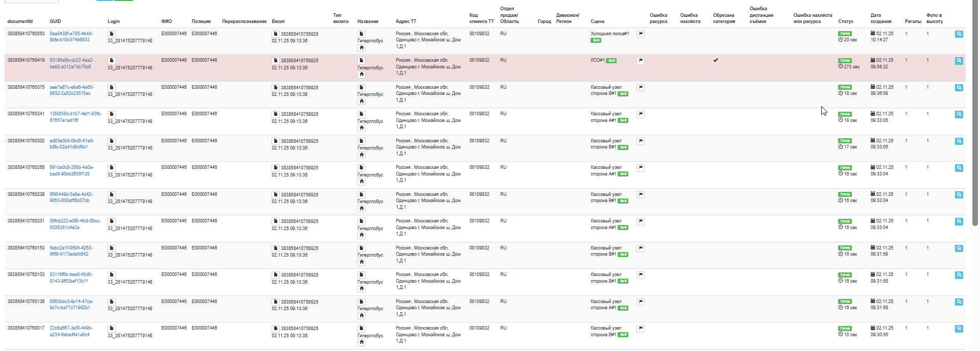Click the magnifier button in the Холодная полка#1 row
980x351 pixels.
[959, 34]
